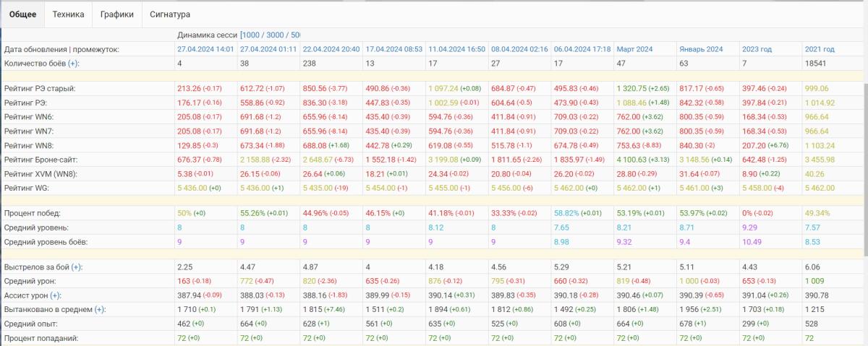868x346 pixels.
Task: Click the 3000 session dynamics link
Action: [273, 35]
